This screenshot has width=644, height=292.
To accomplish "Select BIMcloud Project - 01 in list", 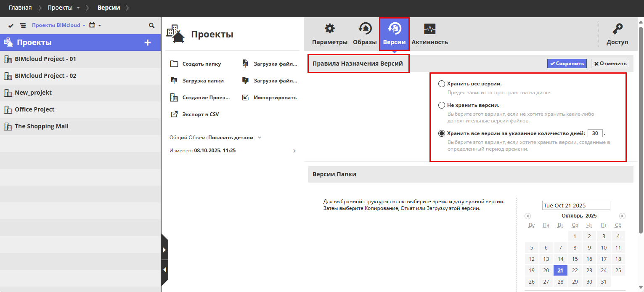I will click(x=80, y=59).
